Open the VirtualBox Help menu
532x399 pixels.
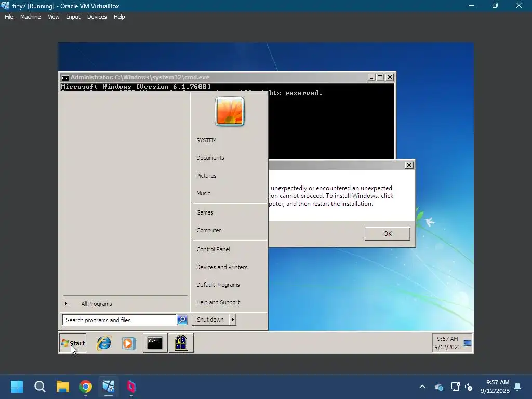tap(119, 17)
